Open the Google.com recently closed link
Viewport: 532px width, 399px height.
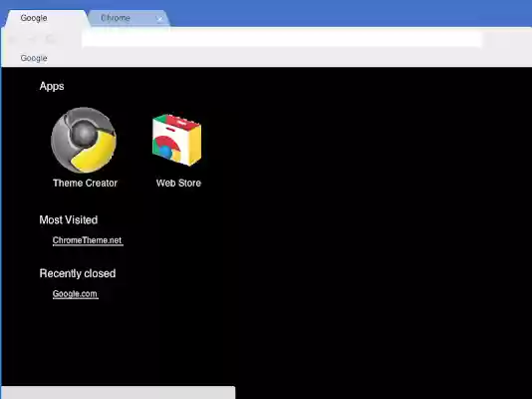coord(76,294)
